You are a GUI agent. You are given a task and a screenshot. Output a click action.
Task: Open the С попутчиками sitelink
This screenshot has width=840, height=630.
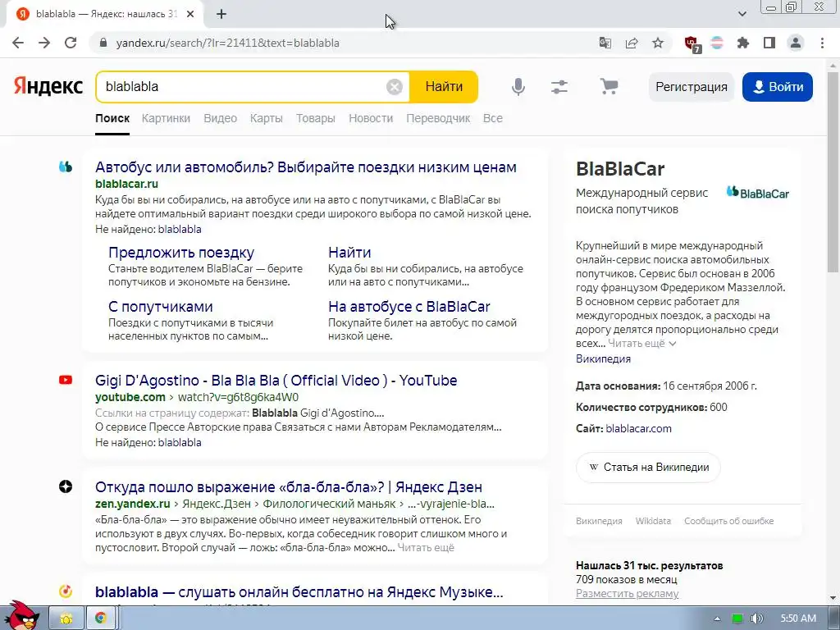(x=161, y=307)
